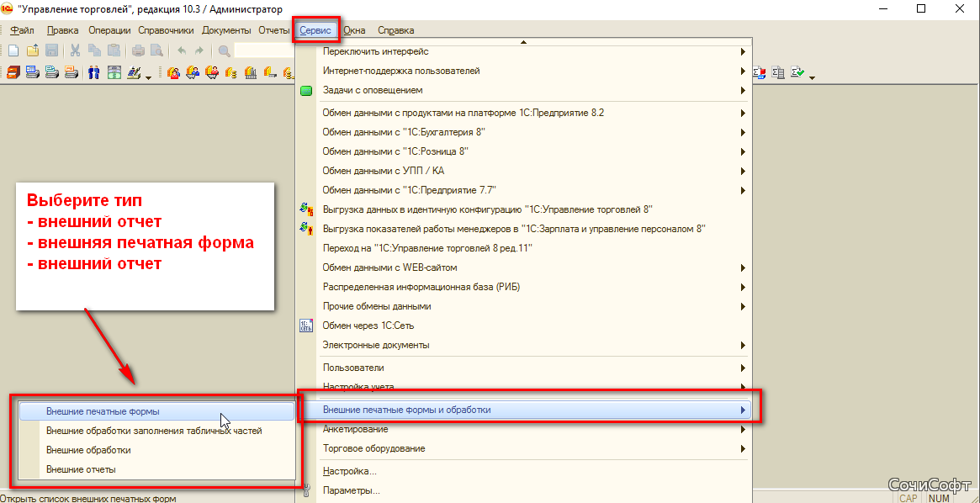980x503 pixels.
Task: Open the Справочники menu
Action: coord(166,30)
